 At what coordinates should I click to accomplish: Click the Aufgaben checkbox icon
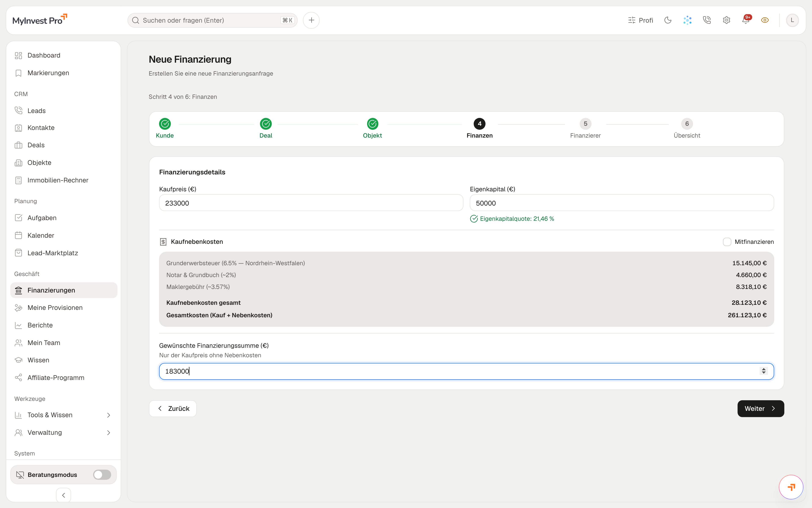pyautogui.click(x=18, y=218)
